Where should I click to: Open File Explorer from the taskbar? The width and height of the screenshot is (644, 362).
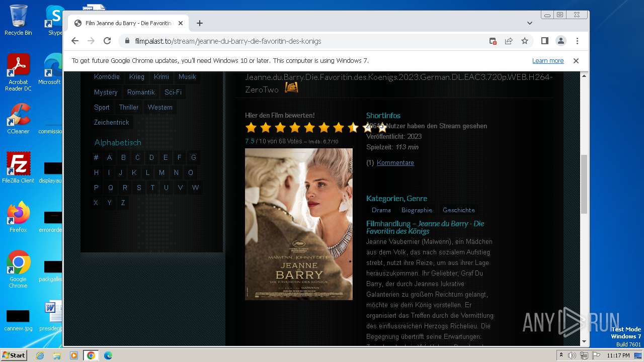(x=57, y=355)
